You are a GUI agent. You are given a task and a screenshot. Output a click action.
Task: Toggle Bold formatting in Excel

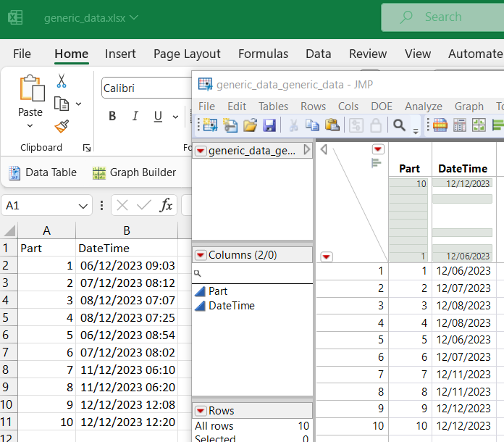pyautogui.click(x=112, y=117)
